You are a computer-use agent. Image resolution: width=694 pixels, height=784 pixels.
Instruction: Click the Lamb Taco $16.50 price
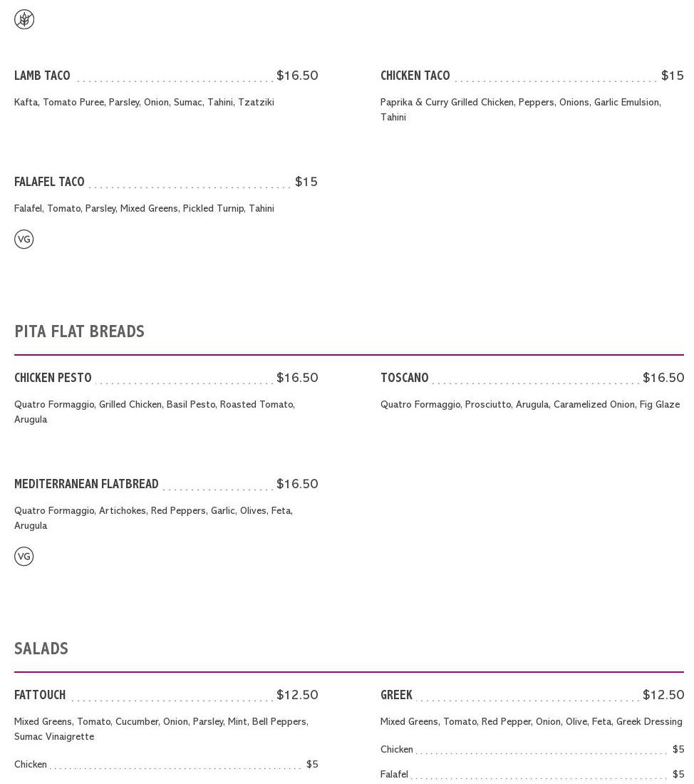(297, 76)
